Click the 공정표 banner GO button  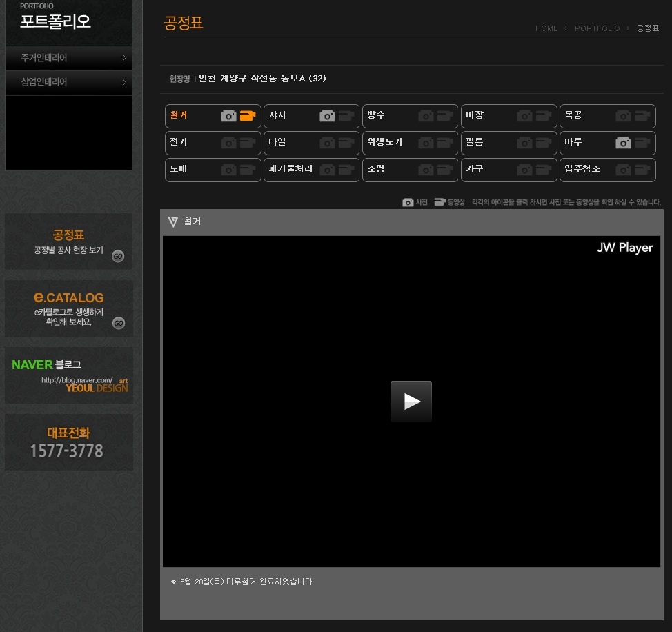[118, 256]
